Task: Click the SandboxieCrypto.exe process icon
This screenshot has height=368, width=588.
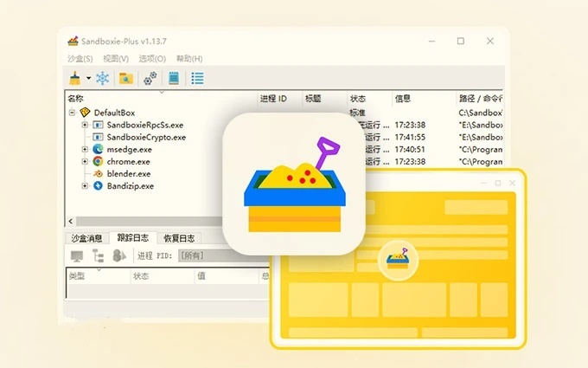Action: click(98, 137)
